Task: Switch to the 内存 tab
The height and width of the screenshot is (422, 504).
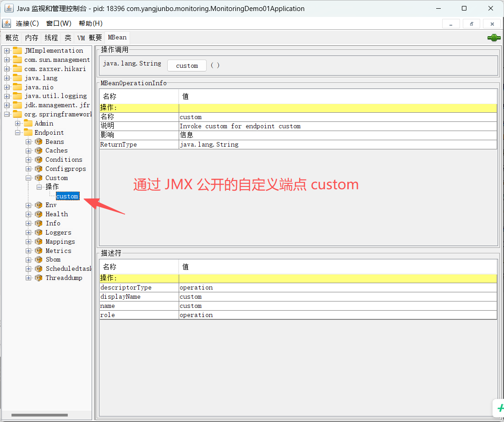Action: 32,38
